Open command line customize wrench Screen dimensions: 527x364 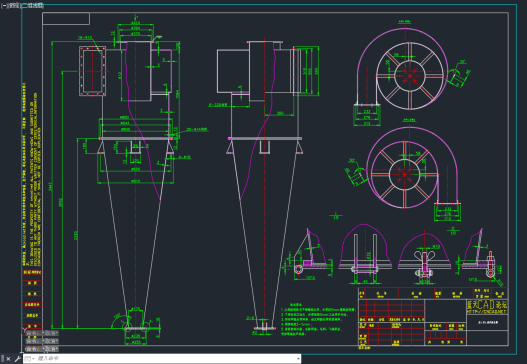pos(17,359)
